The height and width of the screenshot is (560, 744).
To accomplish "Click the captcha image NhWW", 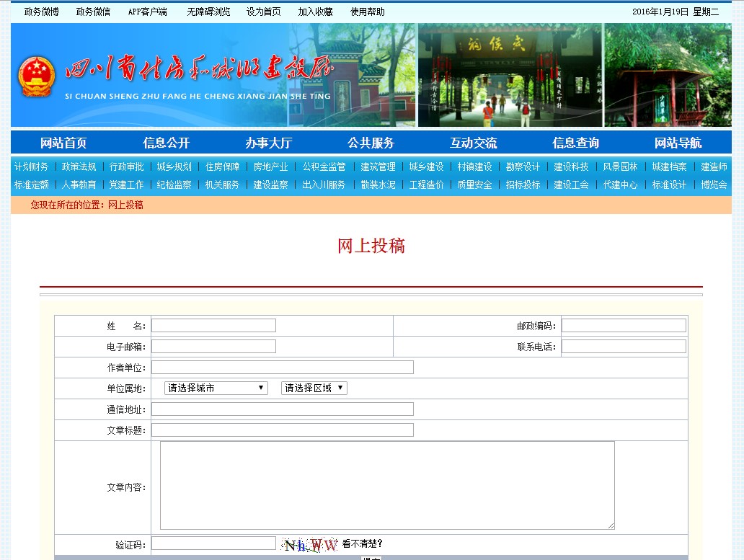I will 309,544.
